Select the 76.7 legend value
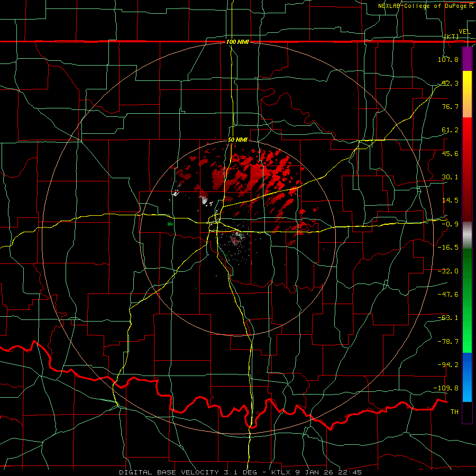 click(x=450, y=106)
